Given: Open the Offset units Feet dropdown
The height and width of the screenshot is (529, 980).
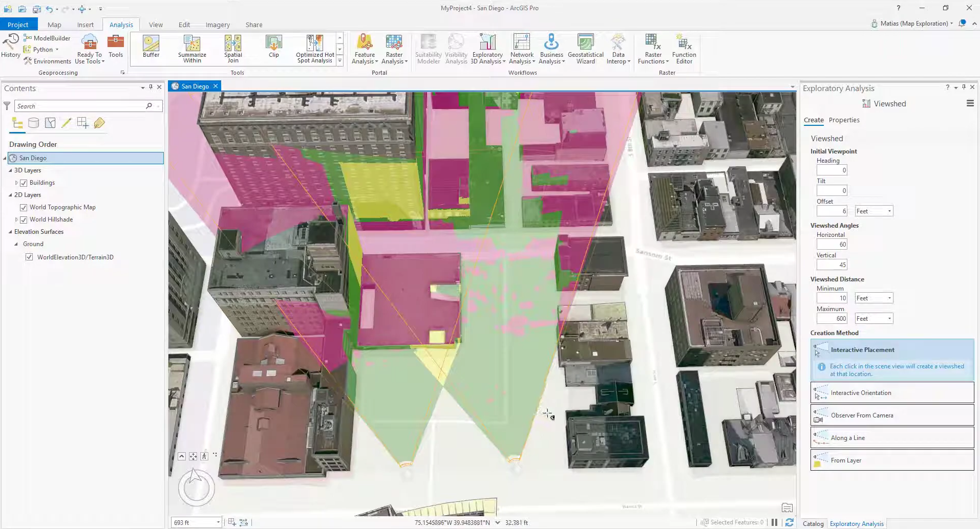Looking at the screenshot, I should [x=874, y=211].
